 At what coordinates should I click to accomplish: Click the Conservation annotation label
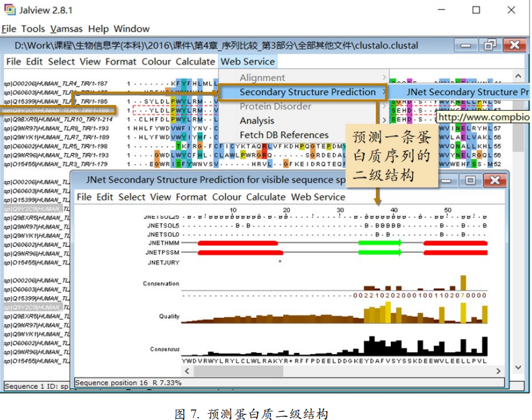(161, 284)
